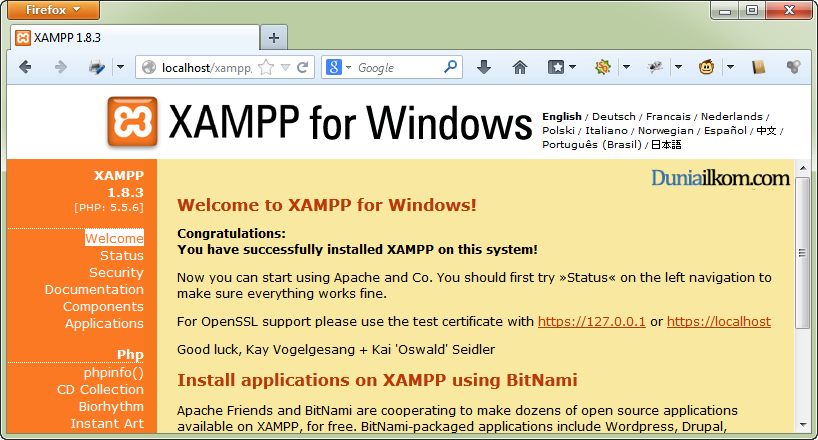
Task: Reload the page with refresh icon
Action: [x=303, y=67]
